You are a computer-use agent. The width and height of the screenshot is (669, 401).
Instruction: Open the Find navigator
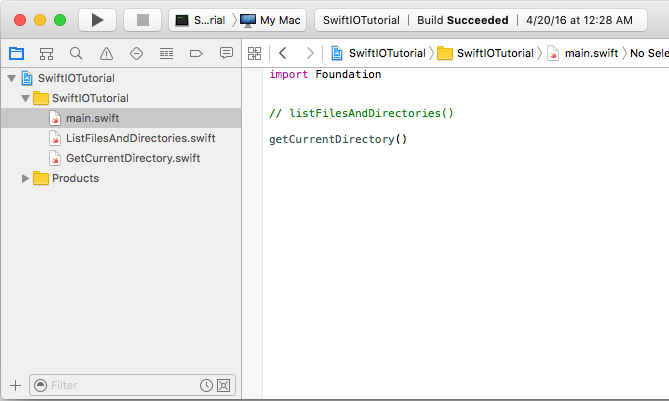pos(76,53)
